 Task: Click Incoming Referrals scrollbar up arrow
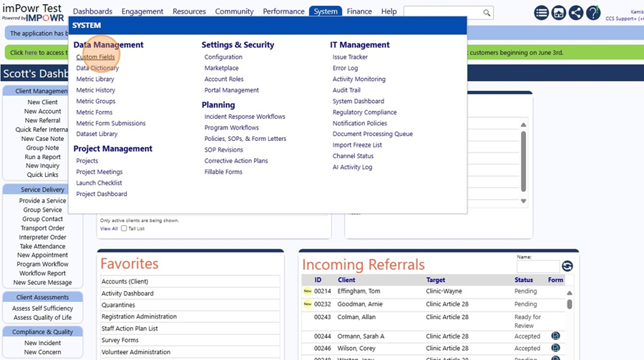point(570,293)
